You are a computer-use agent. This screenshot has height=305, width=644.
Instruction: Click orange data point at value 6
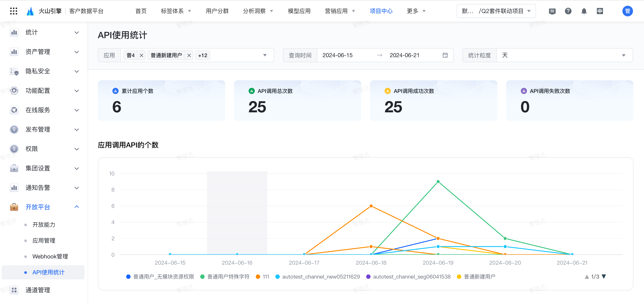pos(371,206)
